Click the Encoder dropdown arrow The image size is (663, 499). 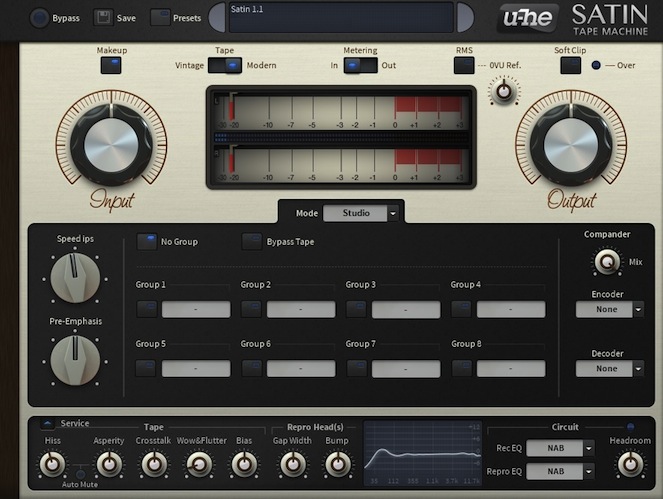(638, 310)
